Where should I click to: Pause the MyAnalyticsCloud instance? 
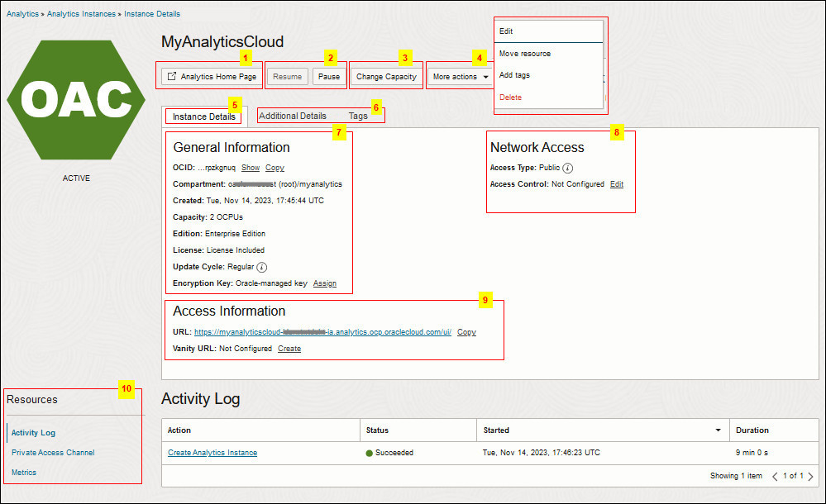(329, 75)
